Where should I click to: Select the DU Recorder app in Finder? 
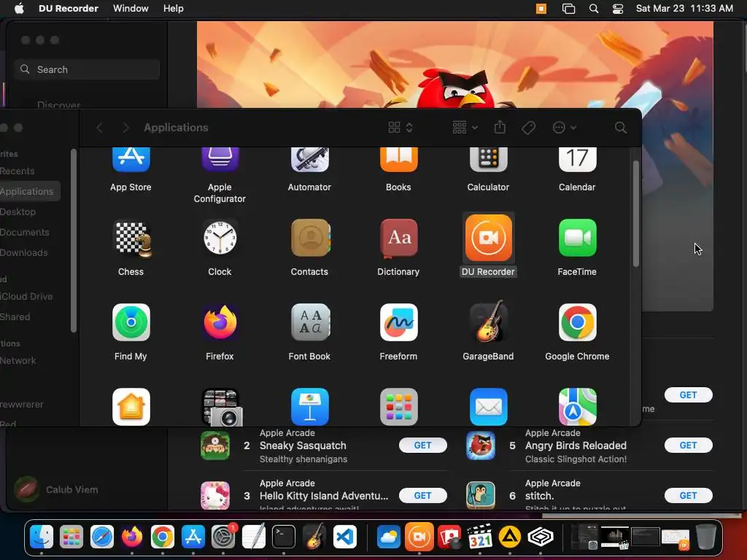(x=488, y=238)
